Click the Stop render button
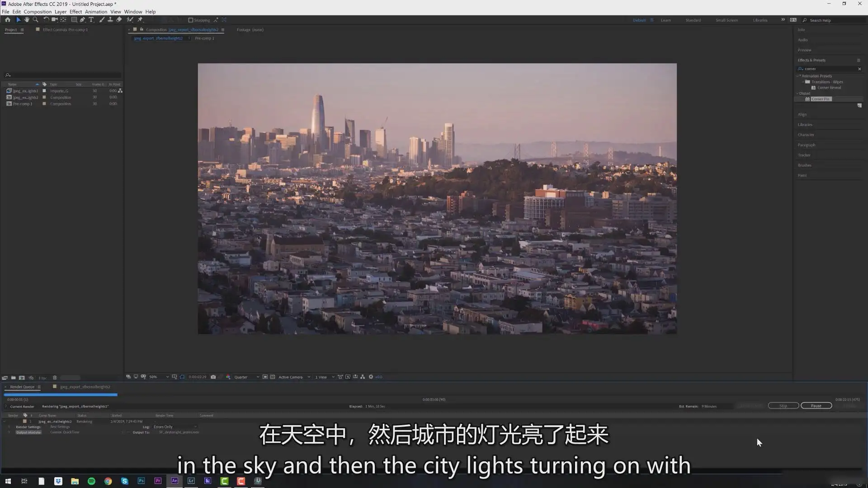Image resolution: width=868 pixels, height=488 pixels. pyautogui.click(x=783, y=406)
